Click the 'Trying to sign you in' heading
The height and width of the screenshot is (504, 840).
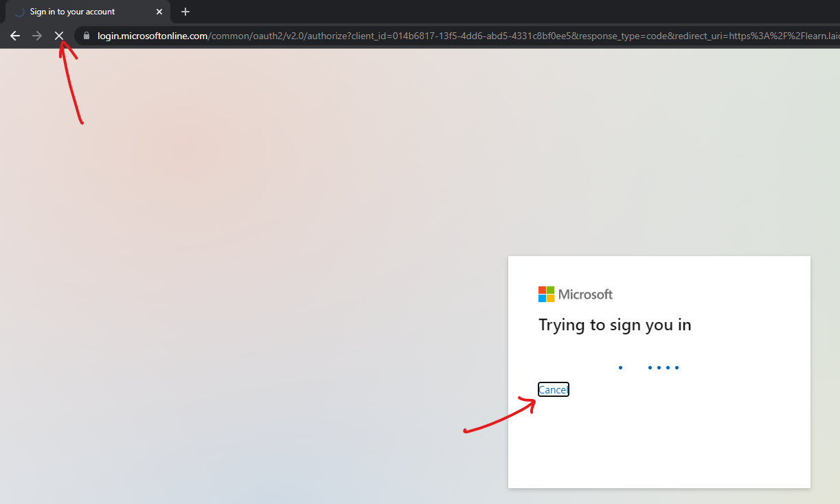[615, 325]
